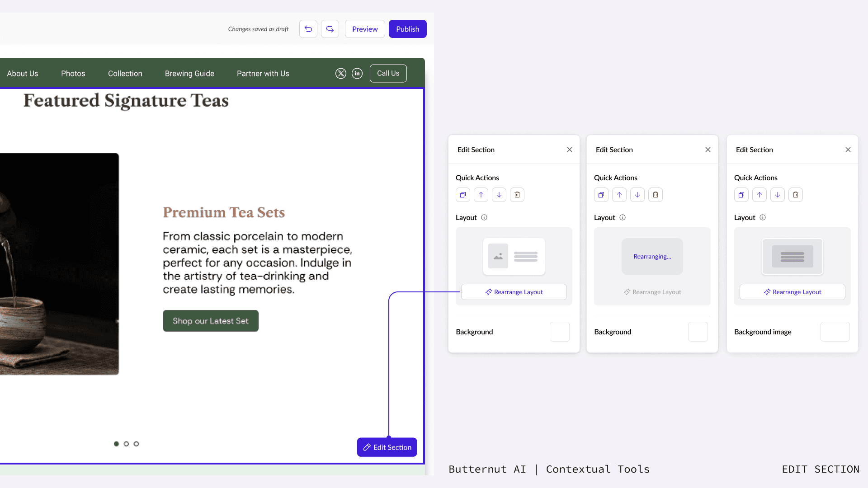Click the Publish button
This screenshot has height=488, width=868.
click(407, 29)
